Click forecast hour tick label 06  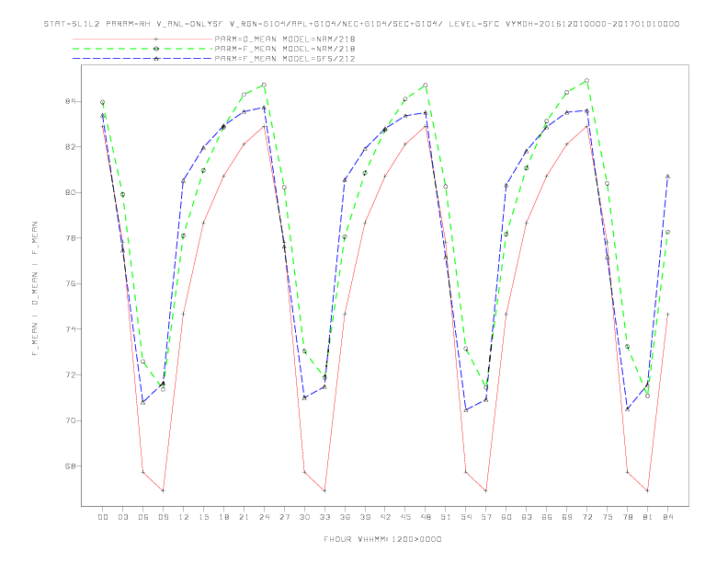point(143,517)
